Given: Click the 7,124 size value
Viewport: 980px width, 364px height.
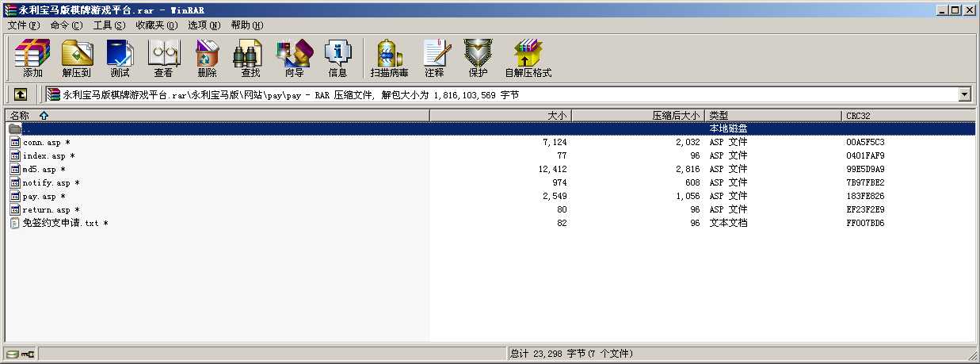Looking at the screenshot, I should tap(555, 143).
